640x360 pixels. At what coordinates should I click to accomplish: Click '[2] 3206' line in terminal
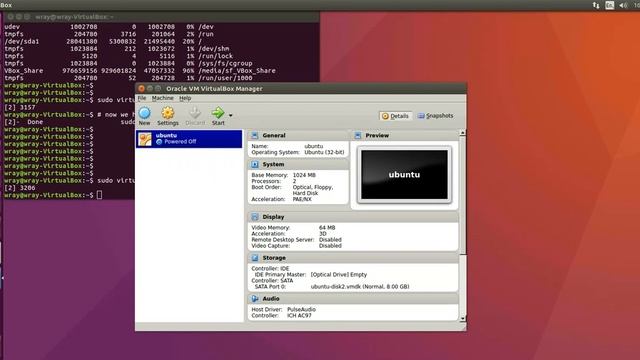(x=20, y=188)
